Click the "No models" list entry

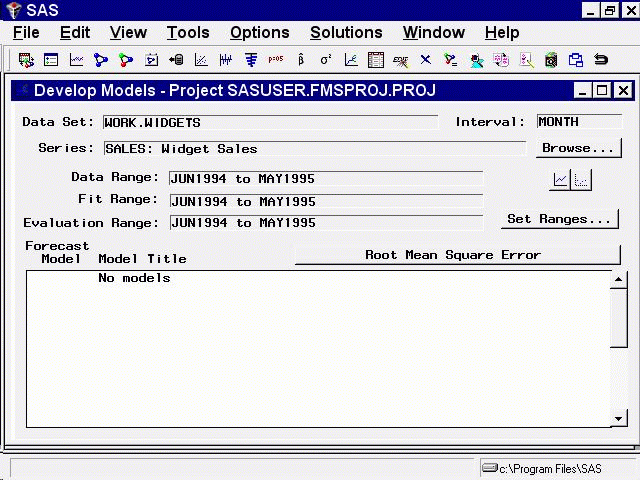pos(134,278)
